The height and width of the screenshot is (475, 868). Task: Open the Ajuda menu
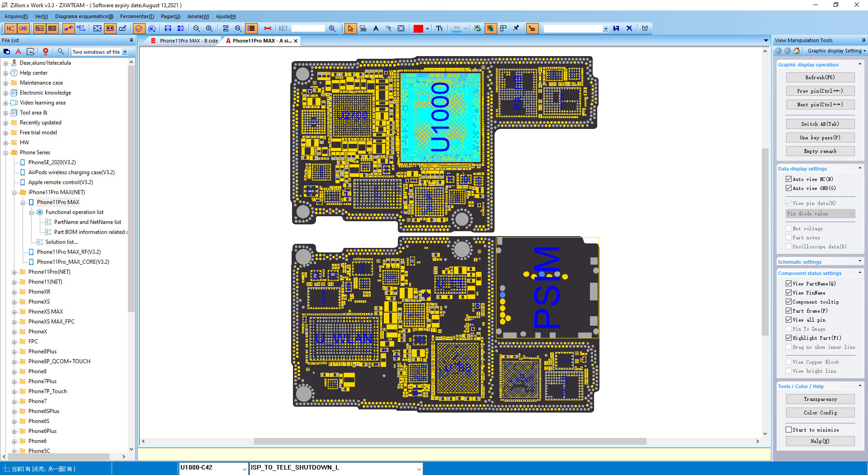pos(226,16)
